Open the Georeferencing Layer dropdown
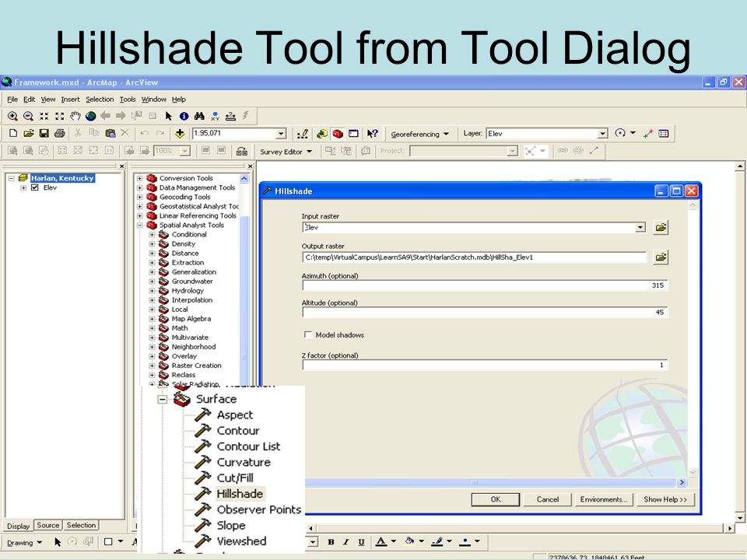747x560 pixels. [602, 134]
